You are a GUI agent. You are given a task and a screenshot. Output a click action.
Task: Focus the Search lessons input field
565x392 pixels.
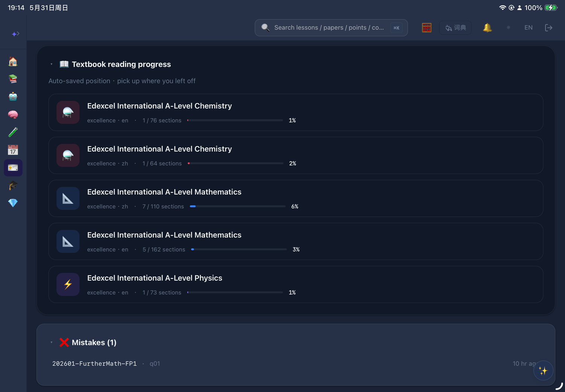(x=331, y=27)
